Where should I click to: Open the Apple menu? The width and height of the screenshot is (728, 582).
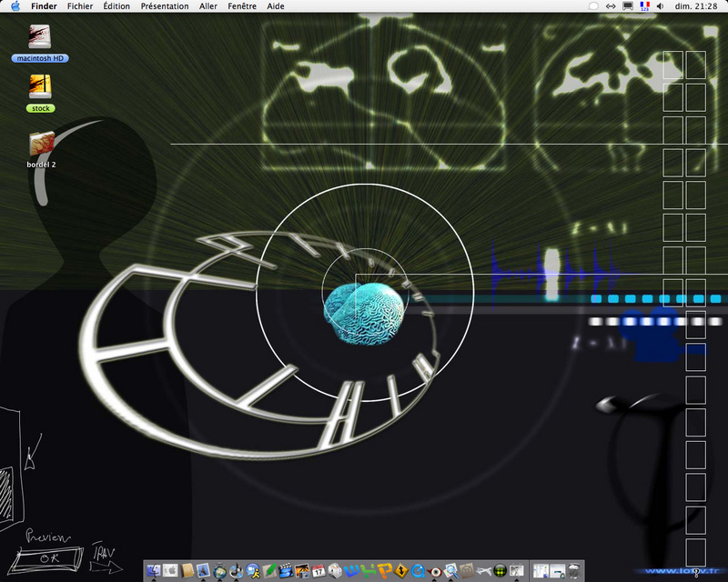click(x=15, y=6)
